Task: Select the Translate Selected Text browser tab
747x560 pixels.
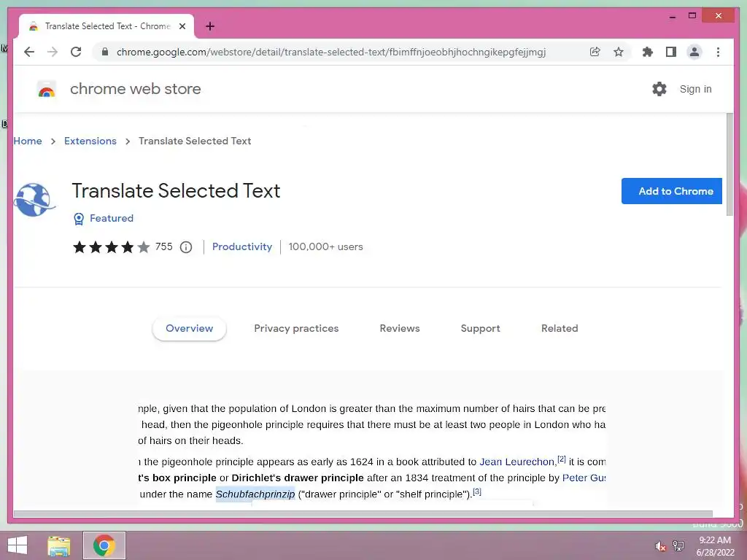Action: point(107,26)
